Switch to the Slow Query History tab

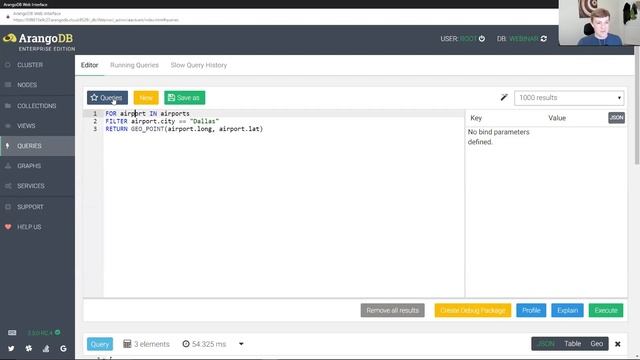(x=199, y=65)
